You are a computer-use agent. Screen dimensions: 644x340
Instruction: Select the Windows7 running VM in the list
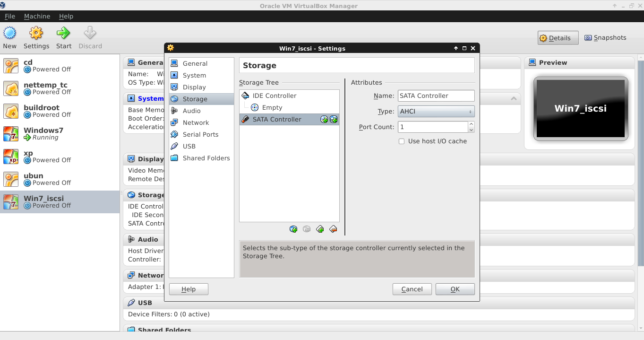point(60,134)
